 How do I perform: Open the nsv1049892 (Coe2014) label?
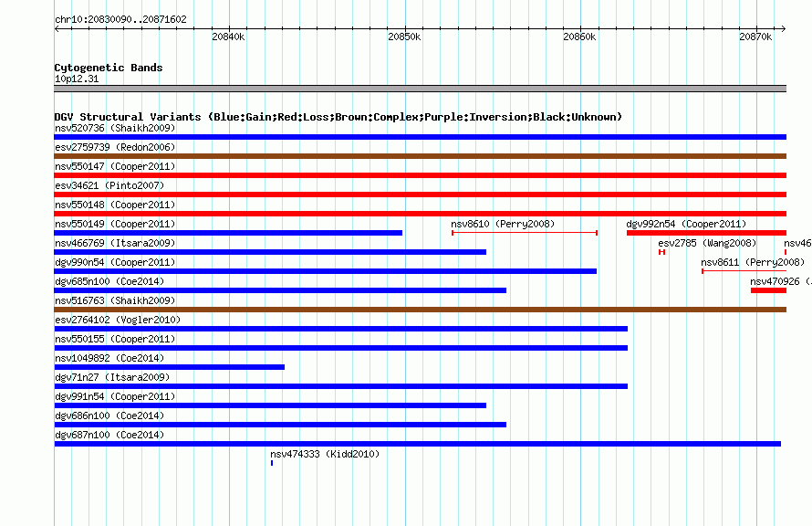click(109, 358)
